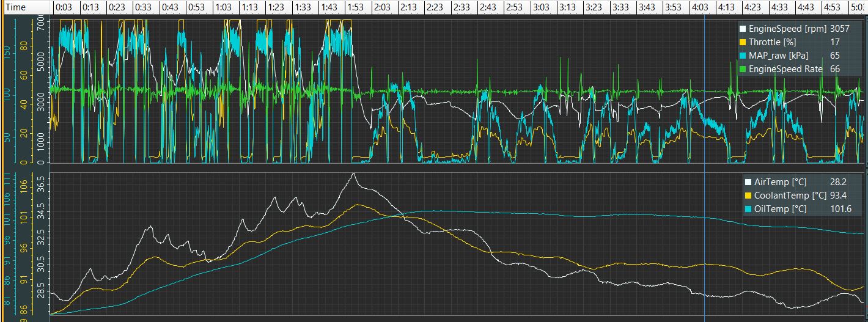Jump to 4:23 on the time ruler

click(753, 7)
